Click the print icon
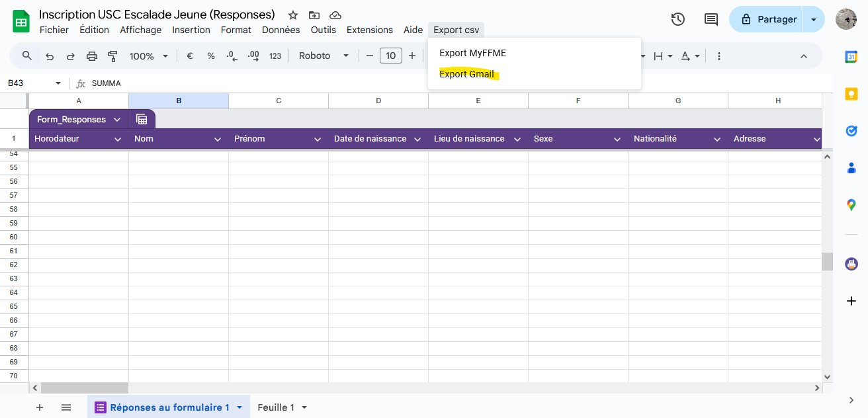The height and width of the screenshot is (418, 868). pyautogui.click(x=92, y=56)
